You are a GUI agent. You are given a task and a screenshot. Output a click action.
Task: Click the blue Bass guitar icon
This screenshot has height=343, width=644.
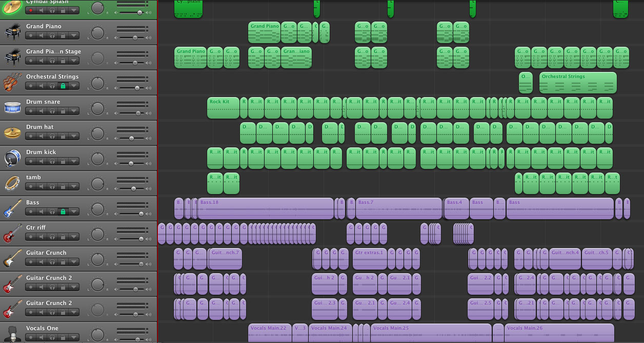[x=12, y=208]
